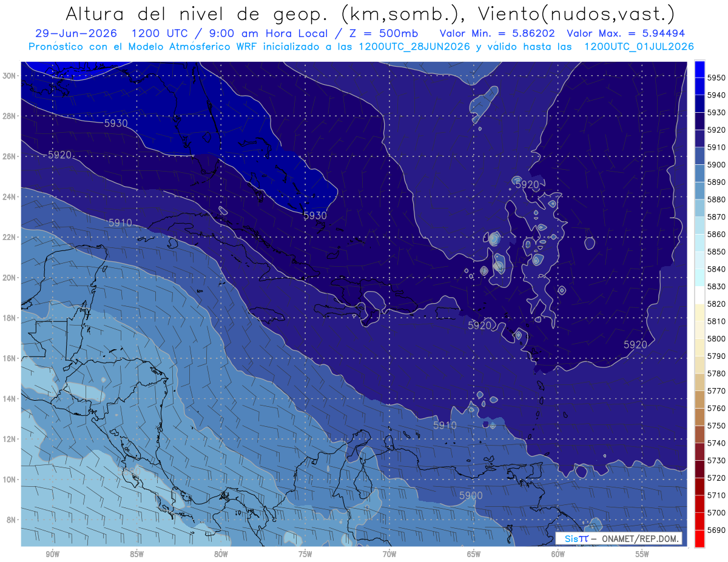Click the '30N' latitude axis label
This screenshot has height=562, width=728.
(x=8, y=76)
